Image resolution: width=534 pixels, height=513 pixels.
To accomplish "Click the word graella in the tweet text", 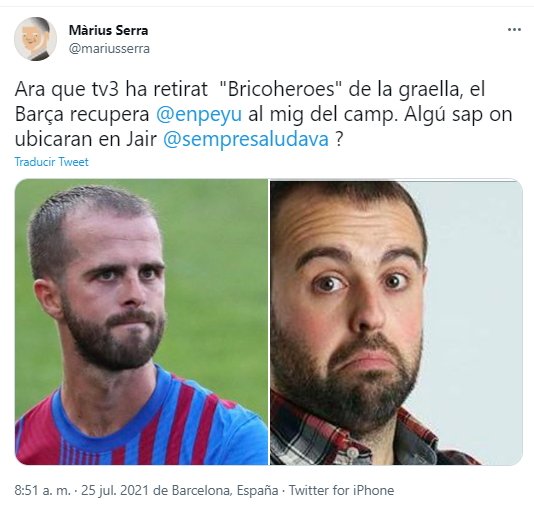I will [x=429, y=90].
